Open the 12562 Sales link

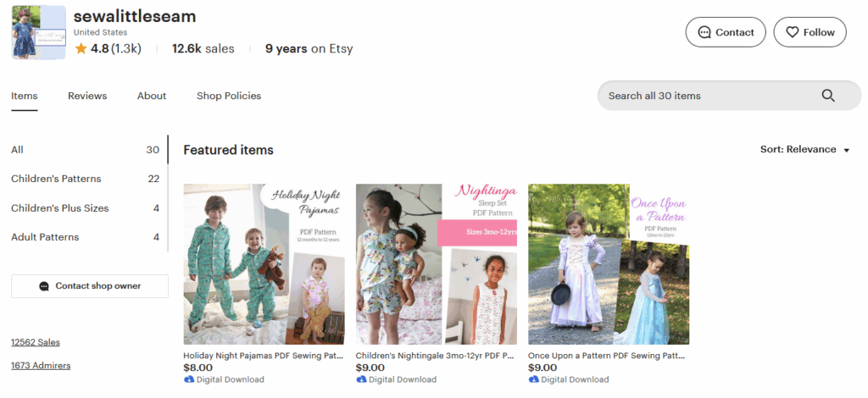[x=36, y=342]
